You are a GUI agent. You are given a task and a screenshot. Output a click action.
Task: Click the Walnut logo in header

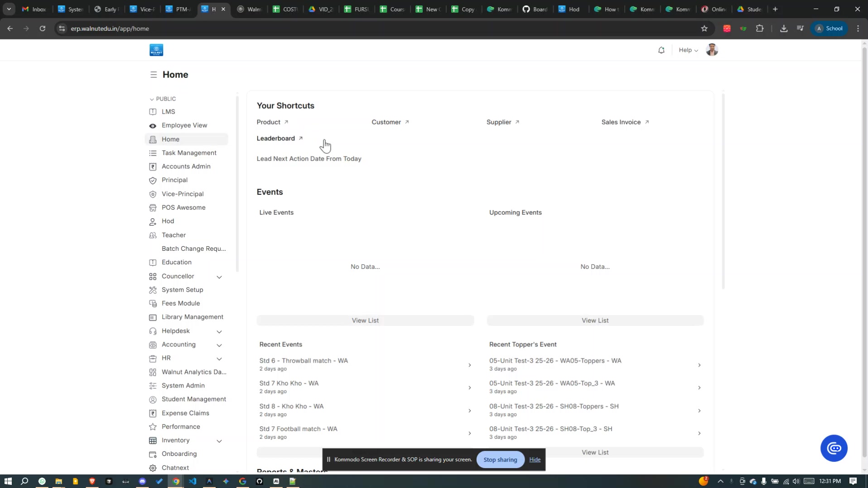pyautogui.click(x=156, y=50)
